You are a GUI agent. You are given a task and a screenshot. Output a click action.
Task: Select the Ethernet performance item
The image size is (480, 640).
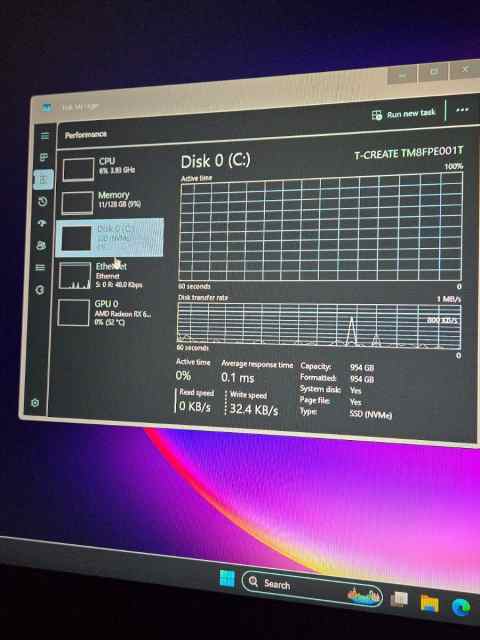(107, 275)
